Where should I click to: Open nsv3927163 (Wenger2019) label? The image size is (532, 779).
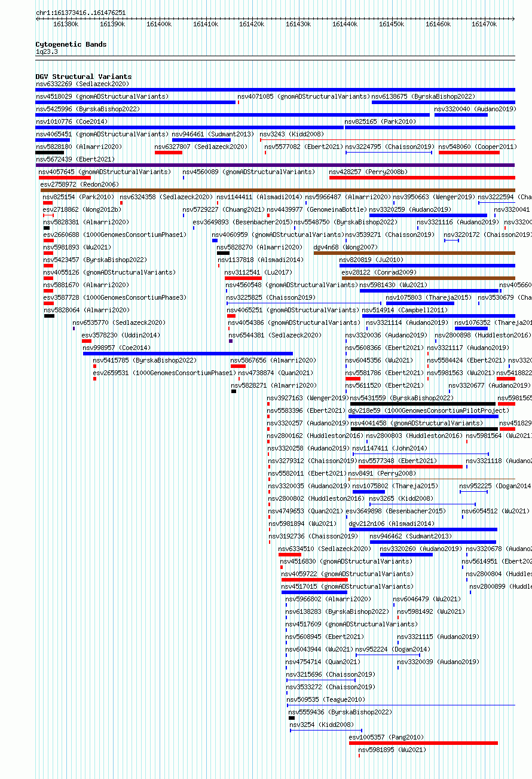tap(307, 398)
